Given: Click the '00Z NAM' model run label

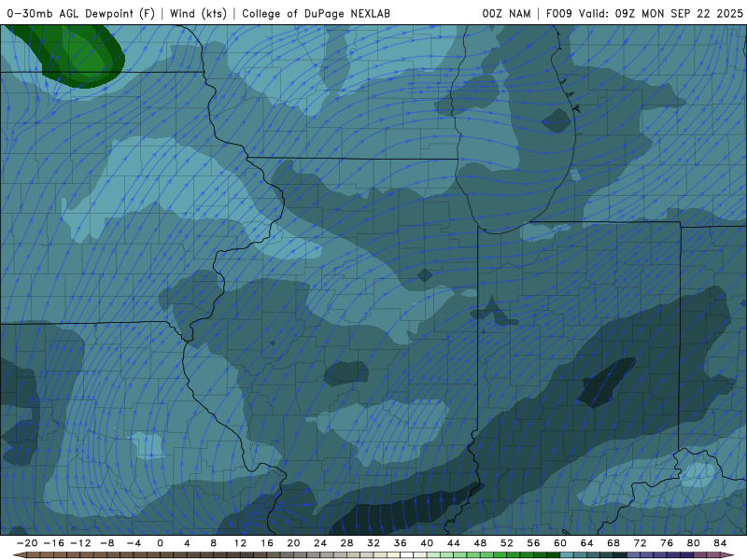Looking at the screenshot, I should point(506,13).
